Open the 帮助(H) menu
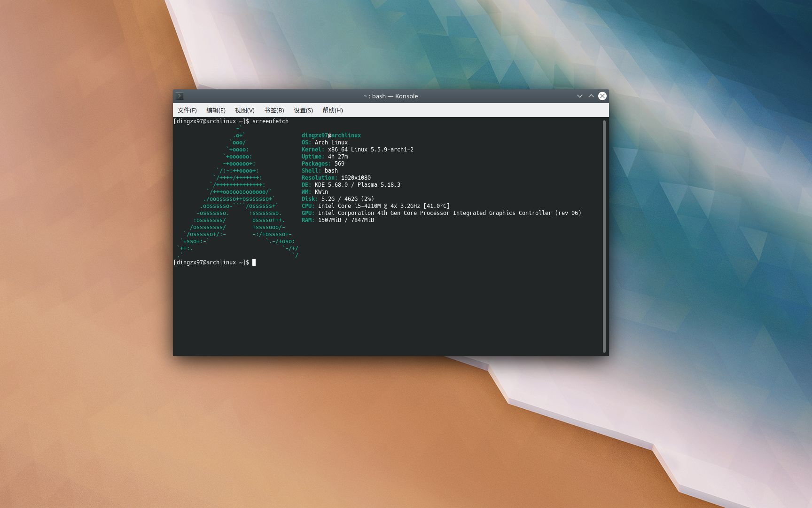The width and height of the screenshot is (812, 508). [332, 110]
